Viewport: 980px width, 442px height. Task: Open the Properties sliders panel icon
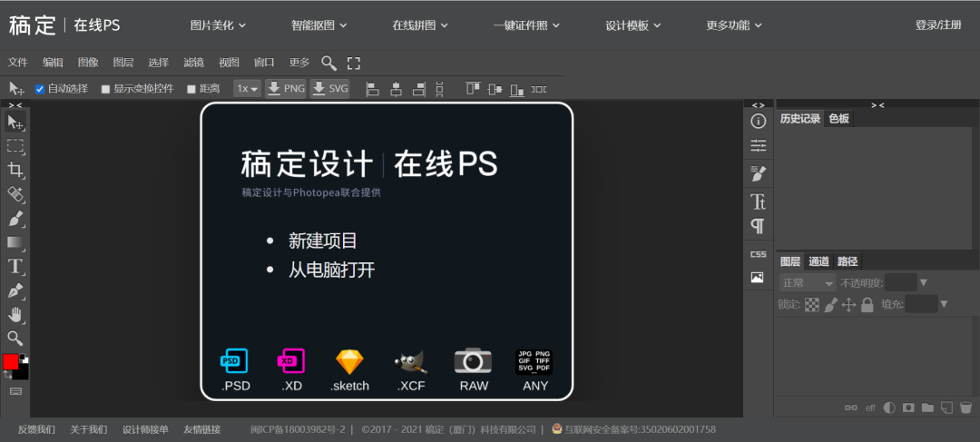click(758, 145)
